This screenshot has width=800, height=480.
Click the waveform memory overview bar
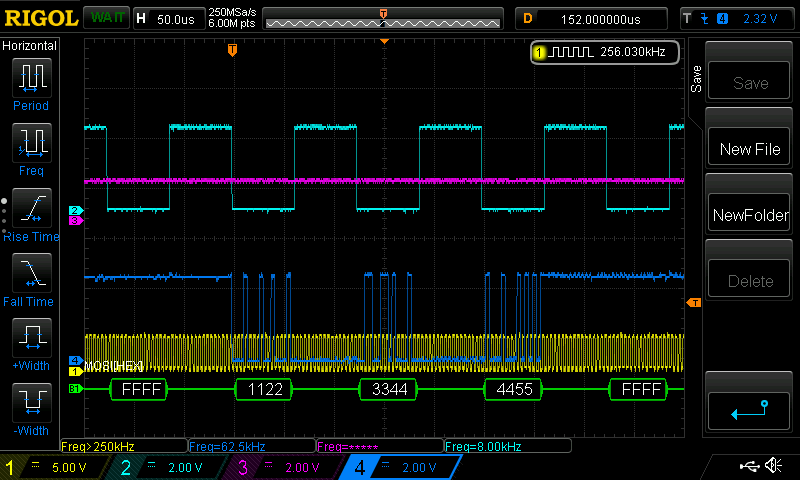pyautogui.click(x=383, y=19)
